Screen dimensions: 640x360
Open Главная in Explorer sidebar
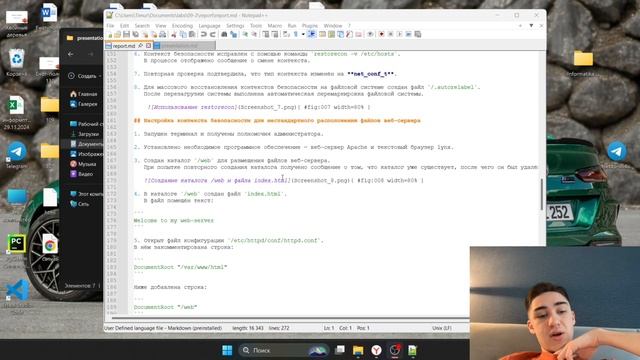point(84,94)
